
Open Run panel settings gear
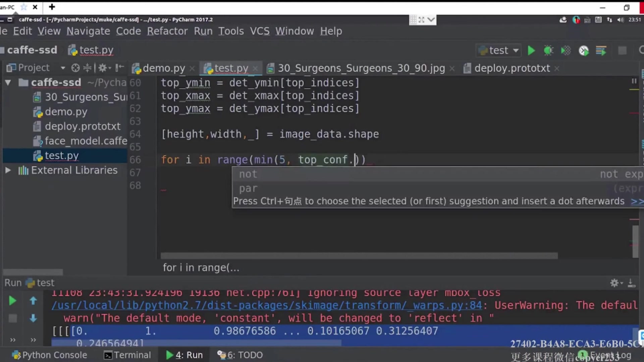[x=616, y=283]
